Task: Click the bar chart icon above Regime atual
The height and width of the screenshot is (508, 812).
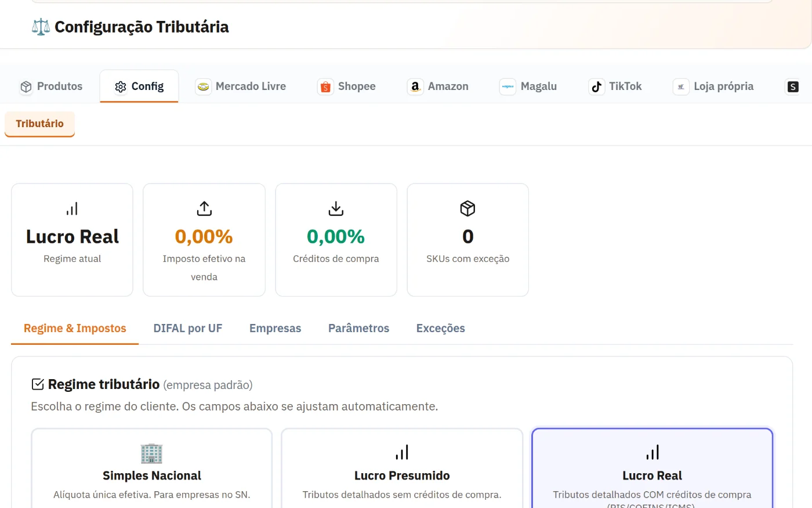Action: [x=72, y=208]
